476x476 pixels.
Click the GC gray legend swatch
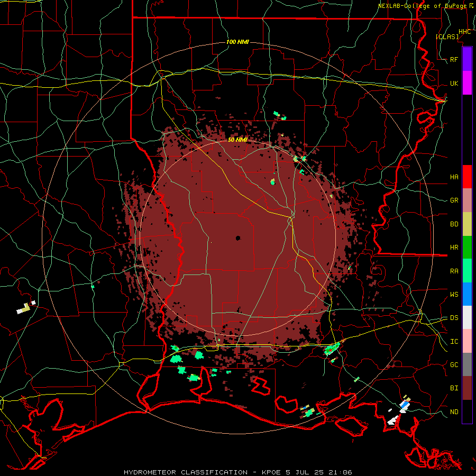(467, 364)
